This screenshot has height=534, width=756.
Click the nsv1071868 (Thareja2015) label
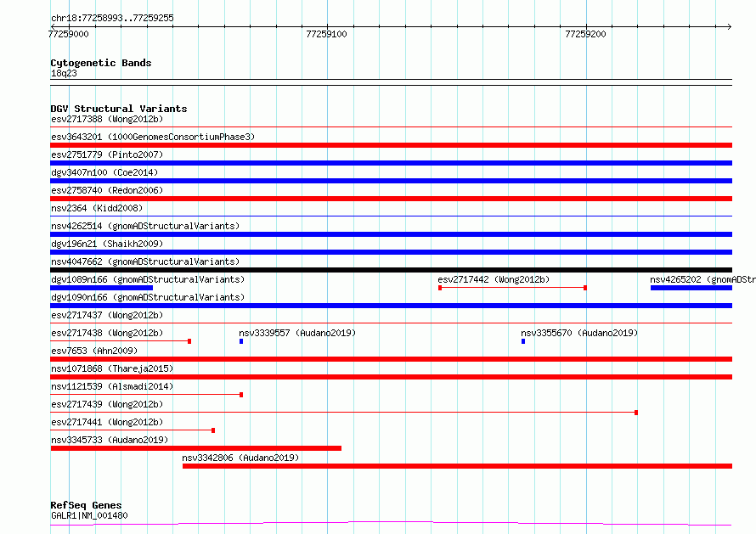tap(112, 368)
